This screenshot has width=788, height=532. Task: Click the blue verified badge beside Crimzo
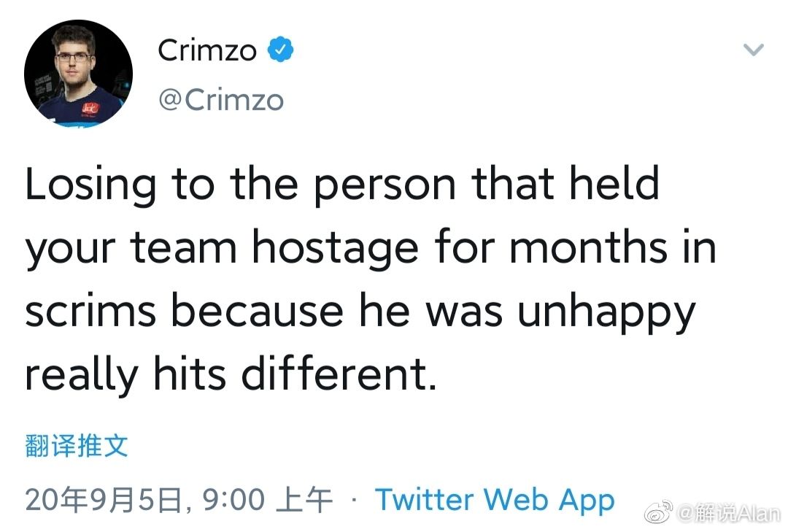pos(279,49)
